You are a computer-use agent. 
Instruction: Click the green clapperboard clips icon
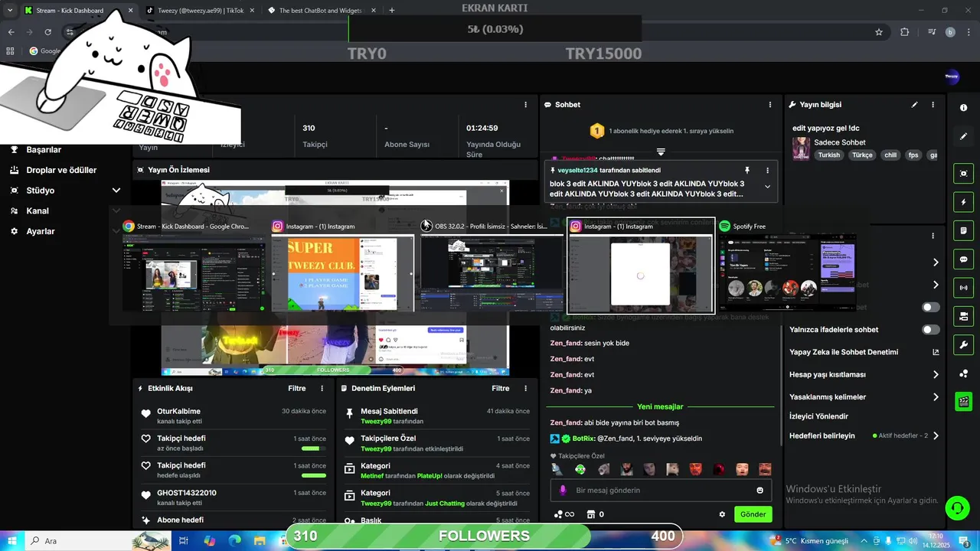click(963, 401)
